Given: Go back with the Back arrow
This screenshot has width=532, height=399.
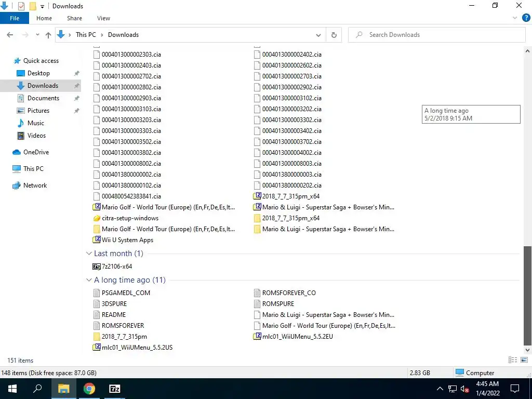Looking at the screenshot, I should (10, 35).
